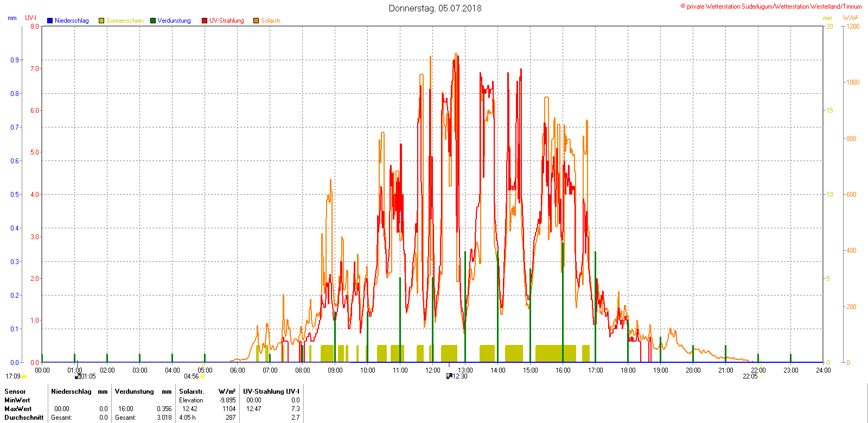Click the yellow sunset icon beside 22:05
Viewport: 868px width, 423px height.
pos(761,376)
